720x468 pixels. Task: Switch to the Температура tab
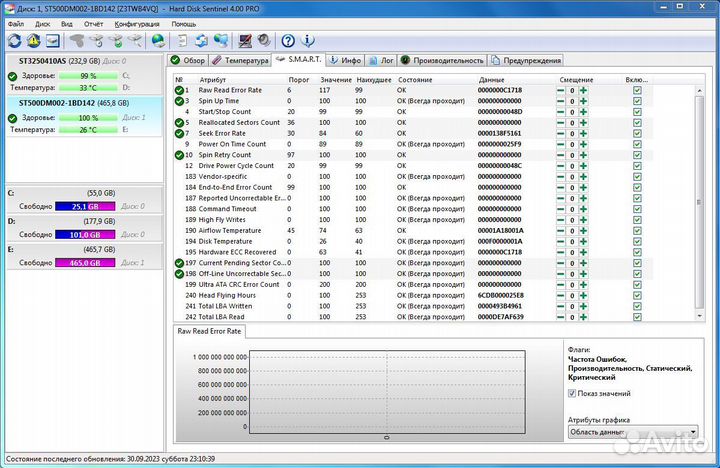click(x=240, y=60)
